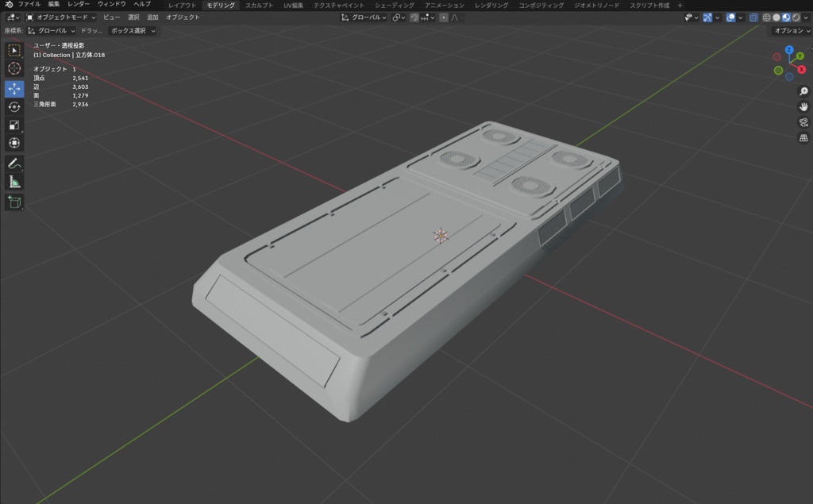Open the overlays options dropdown arrow
813x504 pixels.
point(741,17)
